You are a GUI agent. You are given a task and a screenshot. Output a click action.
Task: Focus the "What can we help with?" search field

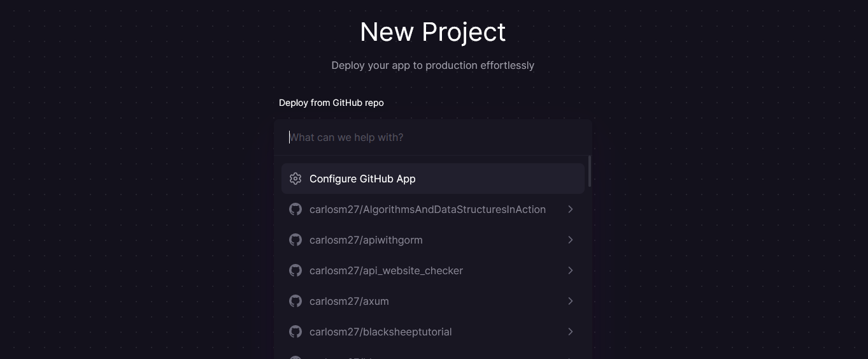(x=433, y=137)
